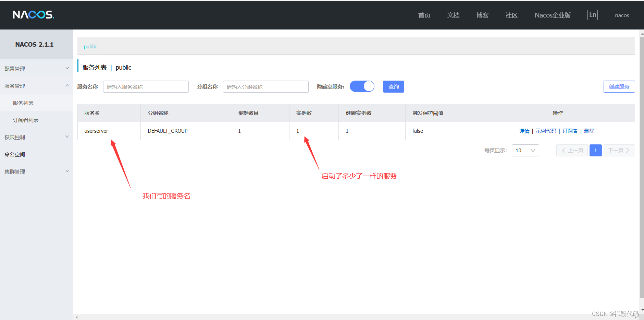Image resolution: width=644 pixels, height=320 pixels.
Task: Click the NACOS 2.1.1 version label
Action: [x=34, y=45]
